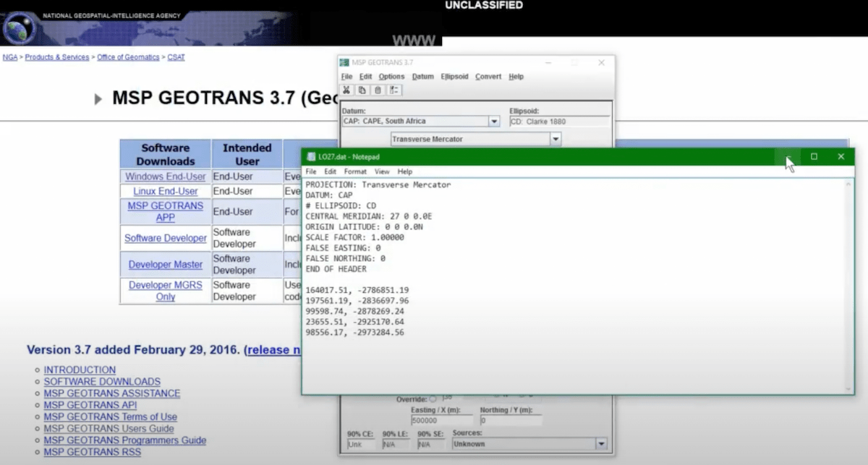Click the GEOTRANS app icon in title bar
This screenshot has width=868, height=465.
(x=345, y=63)
